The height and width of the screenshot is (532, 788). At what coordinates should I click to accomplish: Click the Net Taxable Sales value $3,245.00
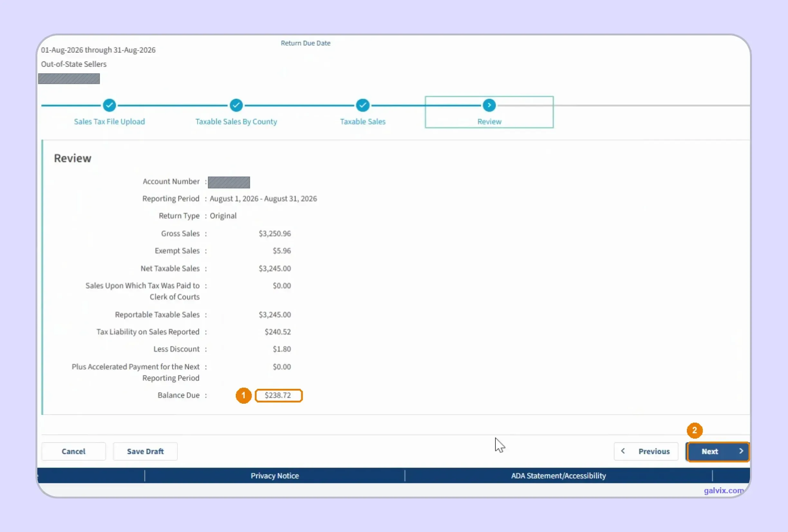pyautogui.click(x=275, y=268)
